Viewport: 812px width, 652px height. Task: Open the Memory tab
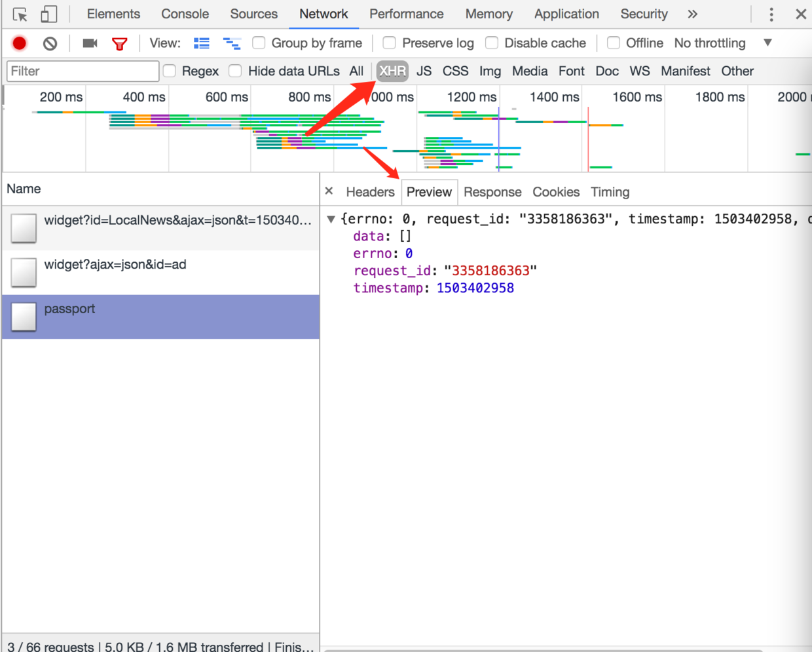489,14
